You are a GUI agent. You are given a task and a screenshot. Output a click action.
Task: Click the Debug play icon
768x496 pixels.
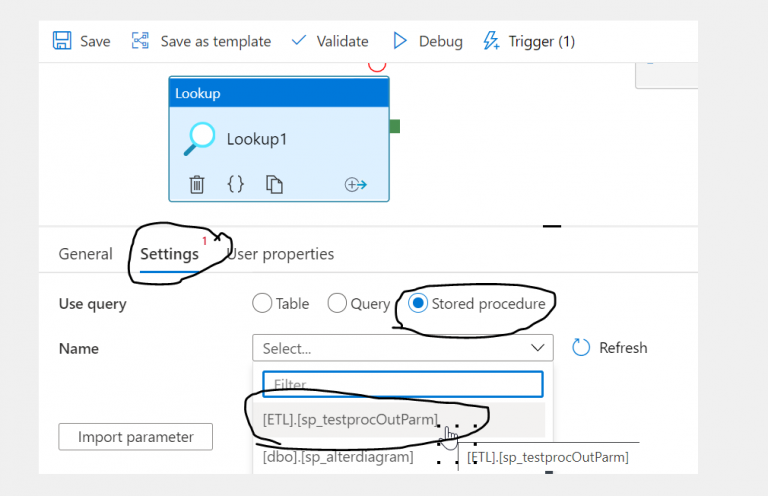click(400, 41)
